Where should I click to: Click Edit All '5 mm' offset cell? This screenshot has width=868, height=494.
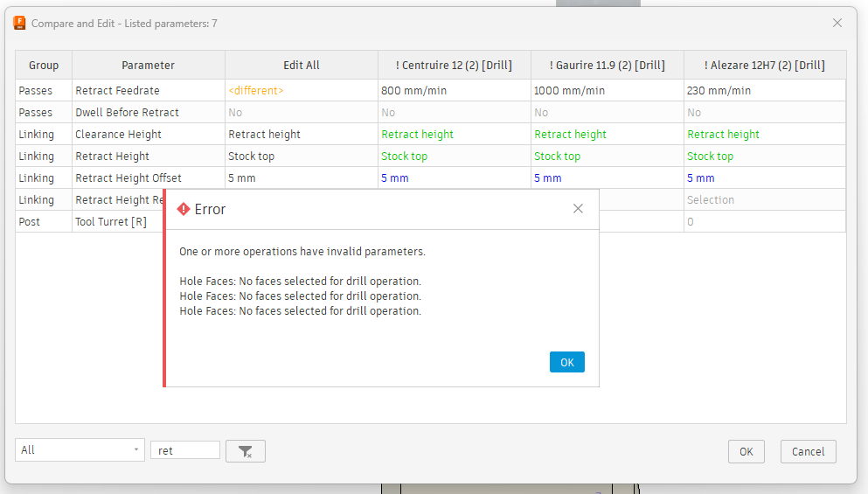click(x=302, y=177)
